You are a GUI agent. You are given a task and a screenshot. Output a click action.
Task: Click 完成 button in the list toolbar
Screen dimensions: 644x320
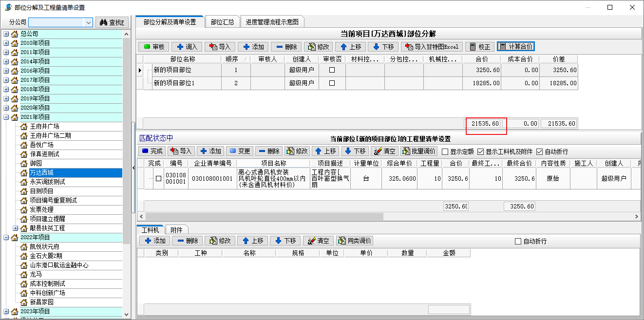click(152, 151)
